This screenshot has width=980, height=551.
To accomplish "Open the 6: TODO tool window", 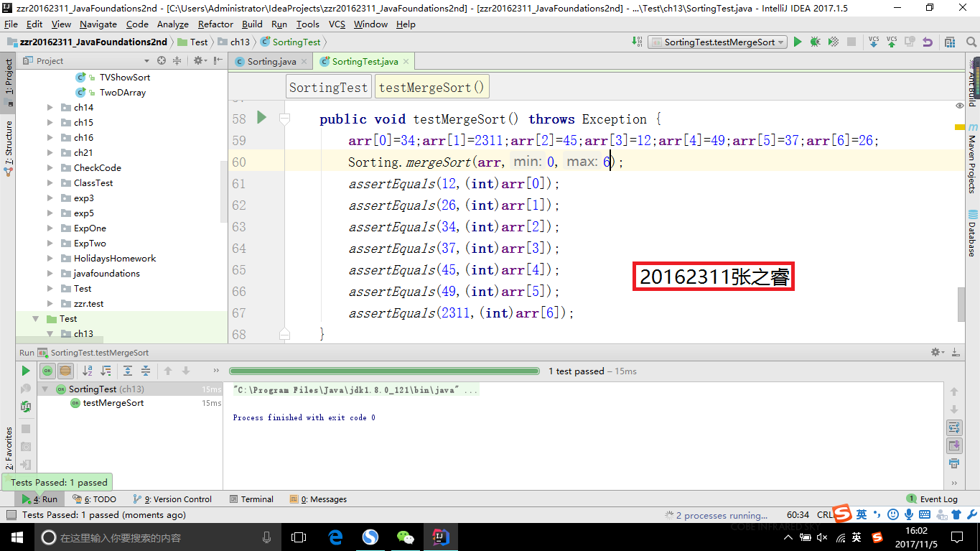I will (94, 499).
